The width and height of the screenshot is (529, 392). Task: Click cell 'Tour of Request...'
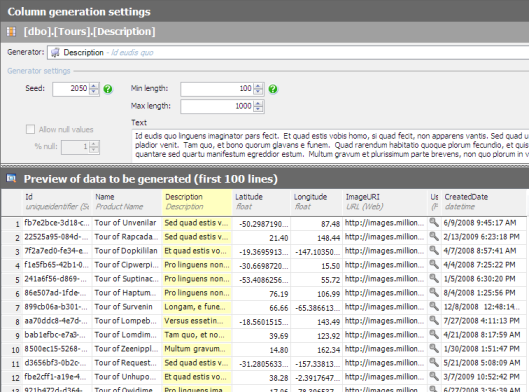[127, 363]
